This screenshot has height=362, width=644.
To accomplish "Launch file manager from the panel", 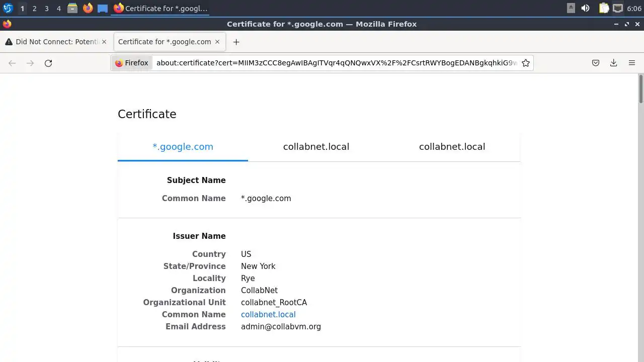I will [72, 8].
